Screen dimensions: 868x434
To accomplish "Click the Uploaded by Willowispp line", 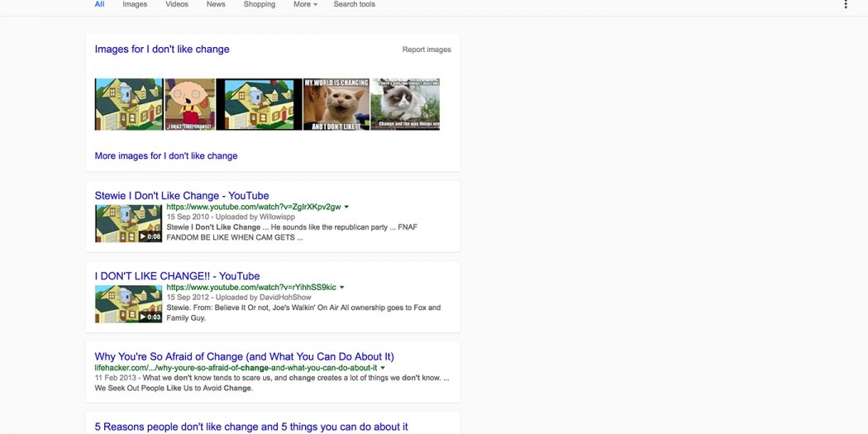I will (x=231, y=217).
